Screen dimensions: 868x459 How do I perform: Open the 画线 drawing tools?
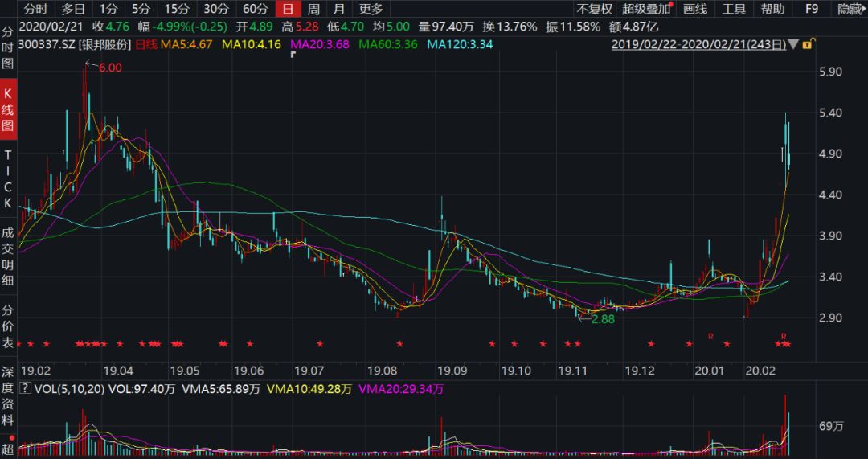(x=695, y=10)
